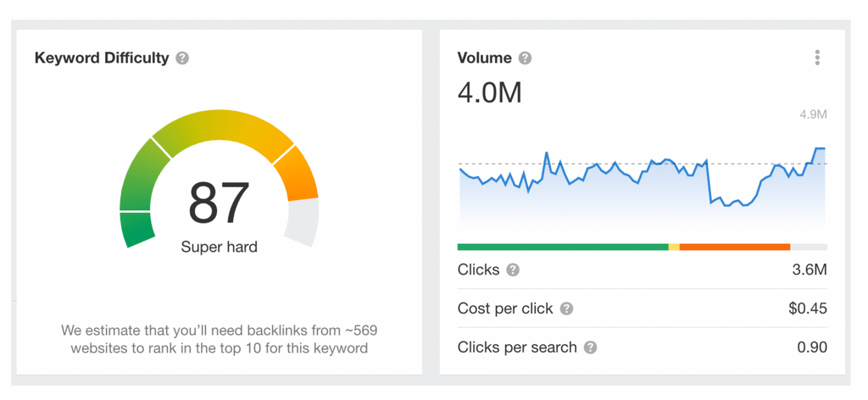The width and height of the screenshot is (868, 400).
Task: Click the Cost per click help icon
Action: [x=566, y=308]
